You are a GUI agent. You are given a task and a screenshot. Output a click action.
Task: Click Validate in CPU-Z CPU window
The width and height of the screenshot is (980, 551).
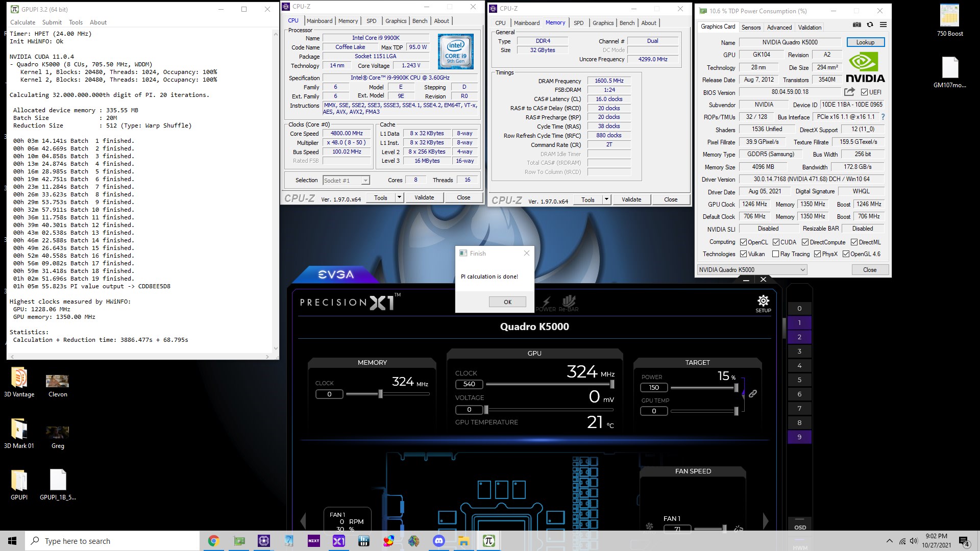pyautogui.click(x=424, y=197)
